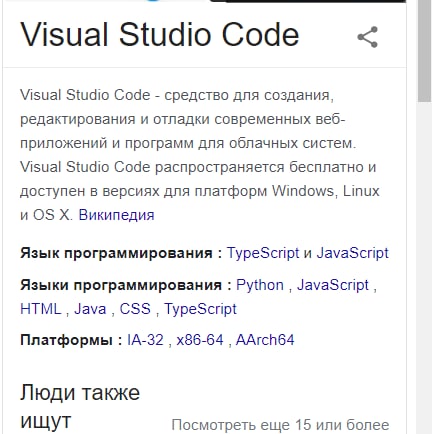Open the JavaScript link in Языки программирования list
This screenshot has height=434, width=432.
(x=333, y=285)
